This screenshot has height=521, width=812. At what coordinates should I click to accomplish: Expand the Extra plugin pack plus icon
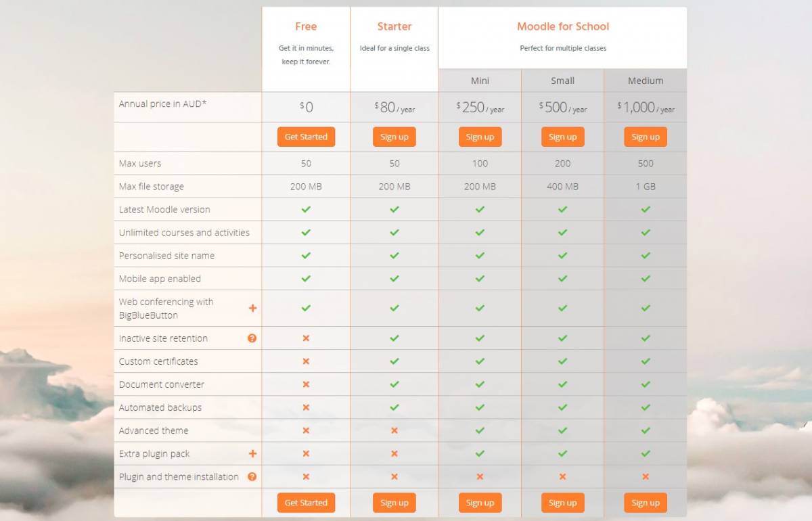pos(252,453)
